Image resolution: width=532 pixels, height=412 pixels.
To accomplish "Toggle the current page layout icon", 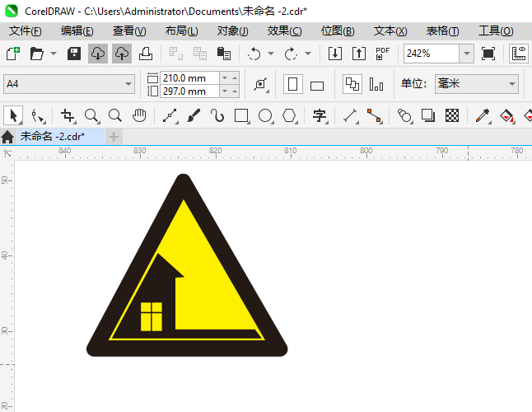I will (376, 84).
